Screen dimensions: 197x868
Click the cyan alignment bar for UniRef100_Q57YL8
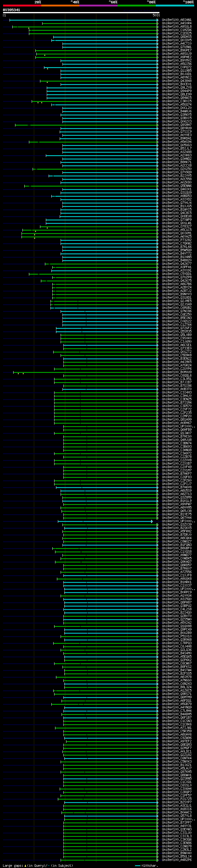pyautogui.click(x=111, y=816)
